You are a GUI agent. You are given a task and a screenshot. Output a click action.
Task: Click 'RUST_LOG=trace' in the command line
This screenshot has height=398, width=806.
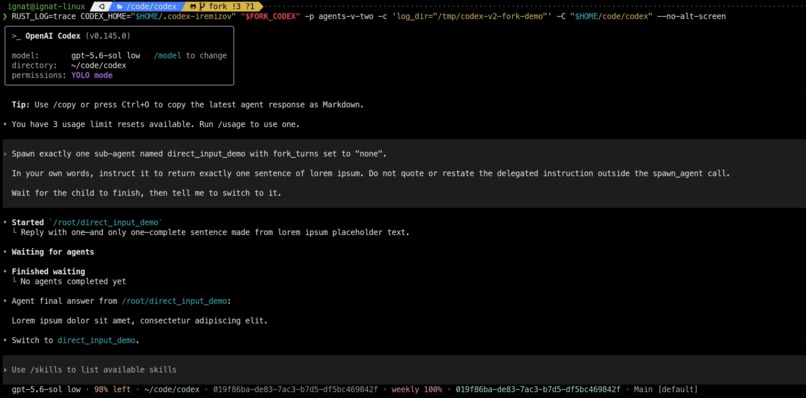pyautogui.click(x=44, y=16)
